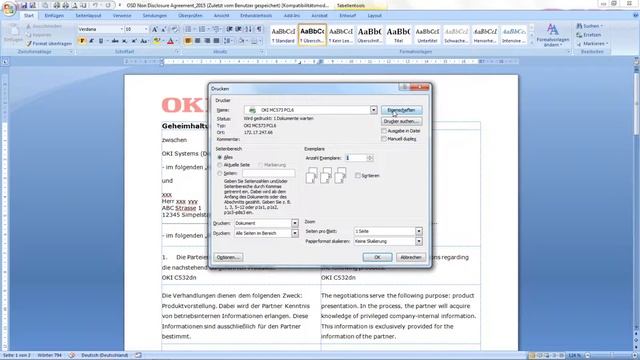Confirm printing with the OK button
This screenshot has width=640, height=360.
[378, 257]
